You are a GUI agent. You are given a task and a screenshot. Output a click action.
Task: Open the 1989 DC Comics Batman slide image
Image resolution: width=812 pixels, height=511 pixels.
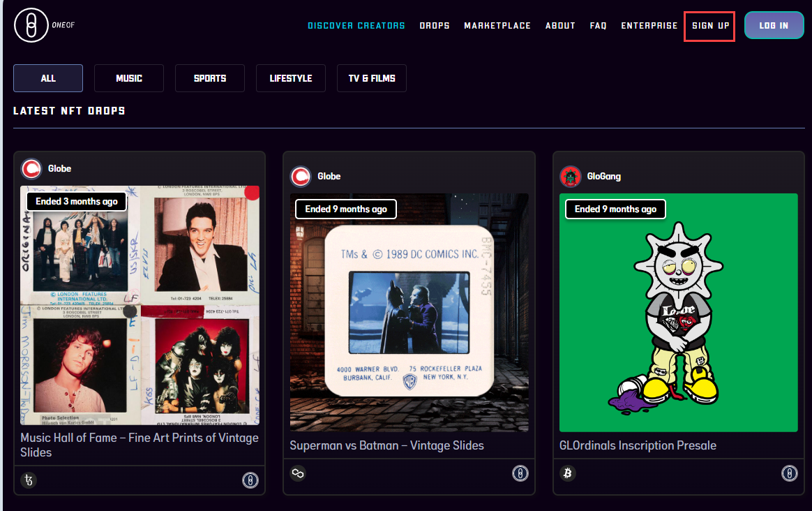click(x=409, y=313)
